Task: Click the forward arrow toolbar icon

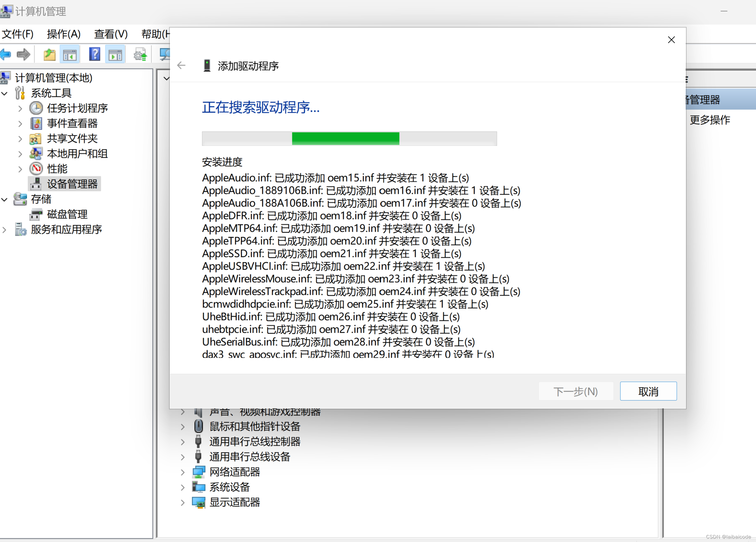Action: coord(23,54)
